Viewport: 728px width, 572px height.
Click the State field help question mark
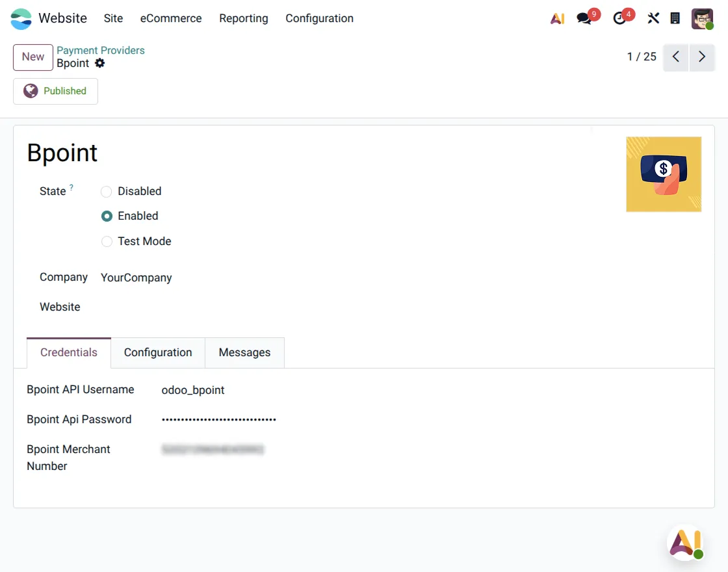coord(71,187)
